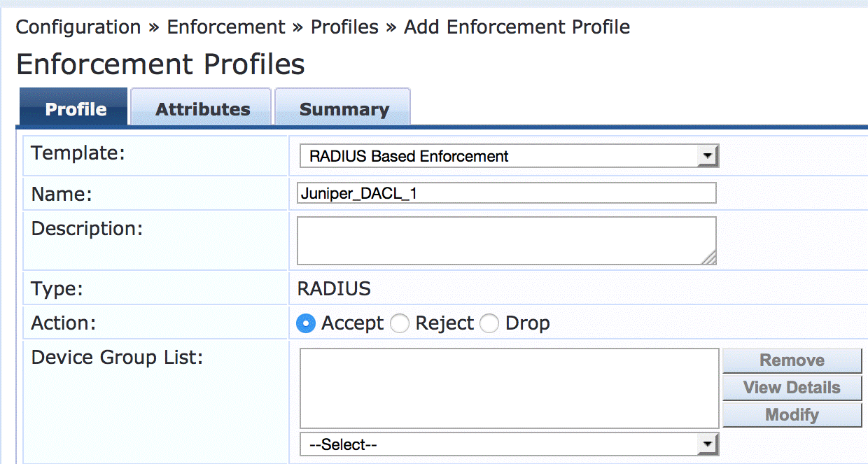Screen dimensions: 868x464
Task: Click inside the Device Group List box
Action: pyautogui.click(x=509, y=388)
